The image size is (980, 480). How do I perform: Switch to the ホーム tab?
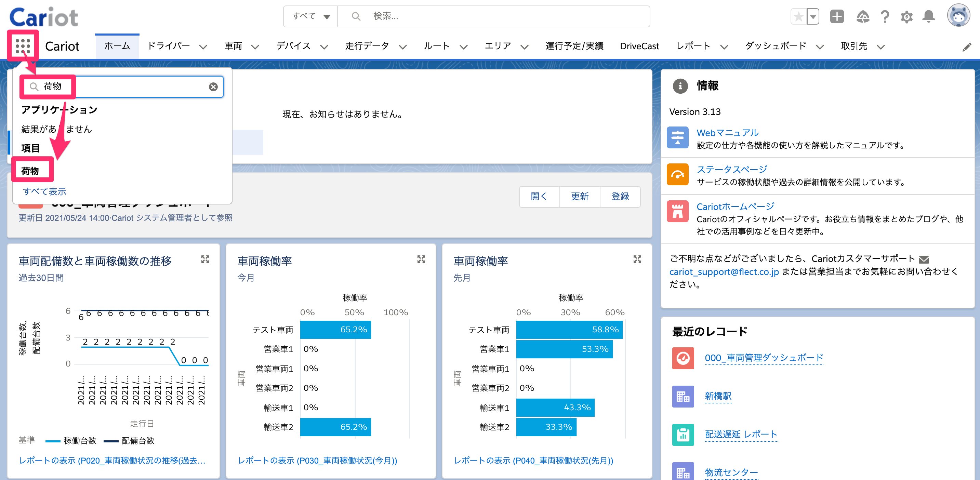[117, 46]
